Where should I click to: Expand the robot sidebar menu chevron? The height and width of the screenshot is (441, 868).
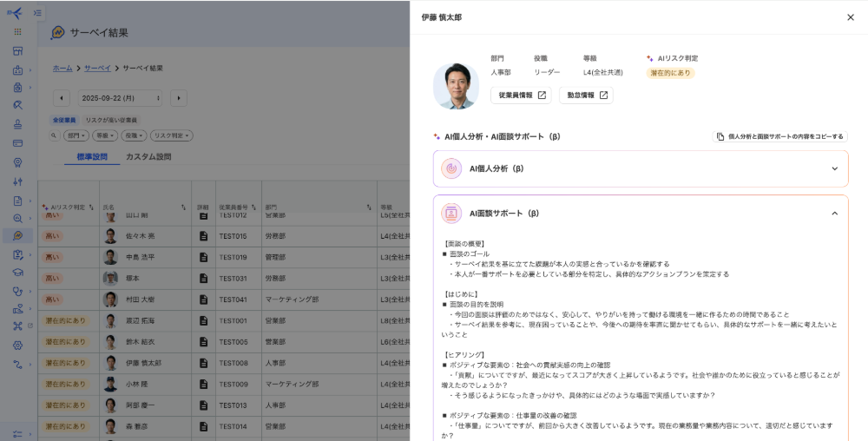30,71
